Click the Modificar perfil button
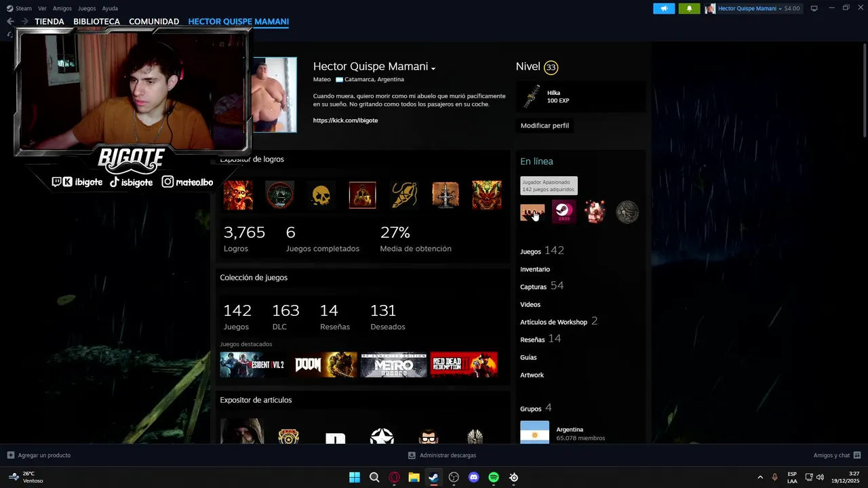Screen dimensions: 868x488 tap(545, 125)
